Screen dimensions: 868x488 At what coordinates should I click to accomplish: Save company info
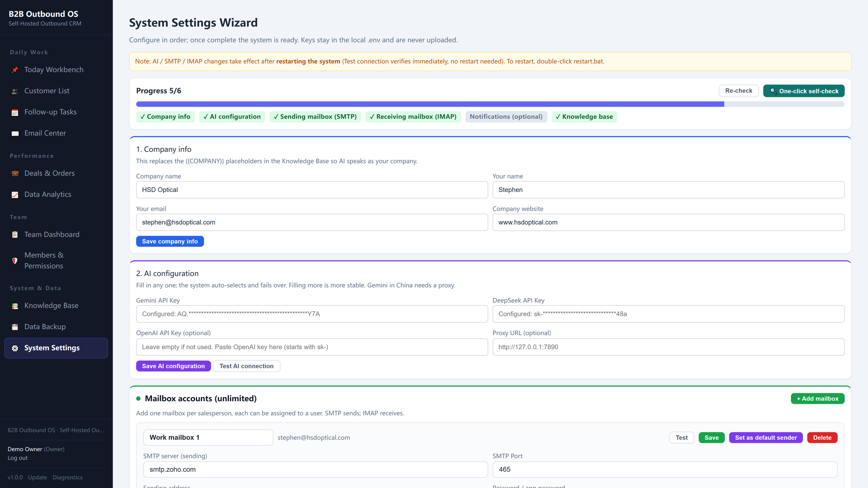pyautogui.click(x=170, y=241)
